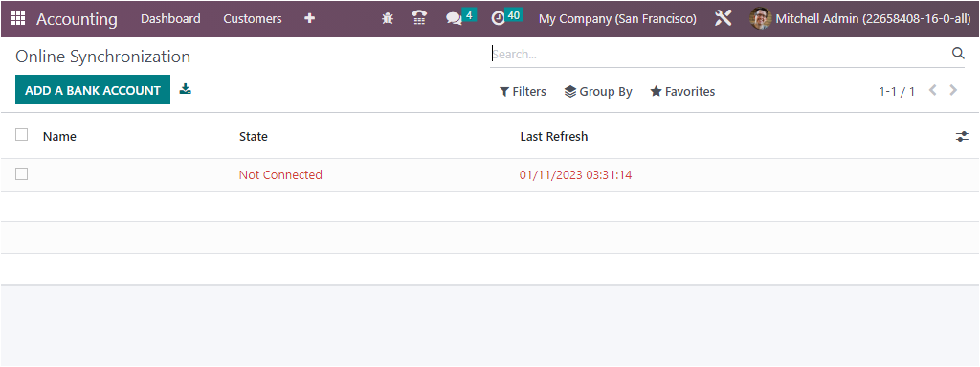Open the wrench and screwdriver tools icon

pos(724,19)
